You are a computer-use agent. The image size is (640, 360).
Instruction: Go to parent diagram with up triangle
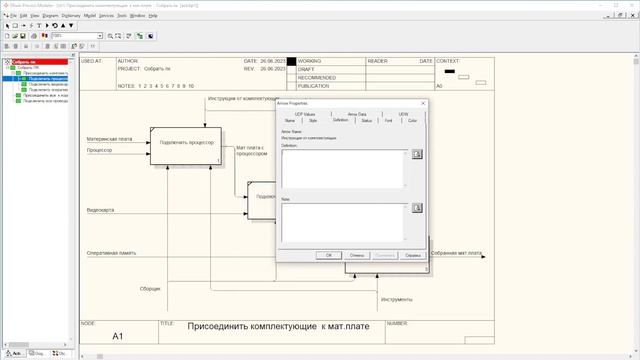(63, 26)
